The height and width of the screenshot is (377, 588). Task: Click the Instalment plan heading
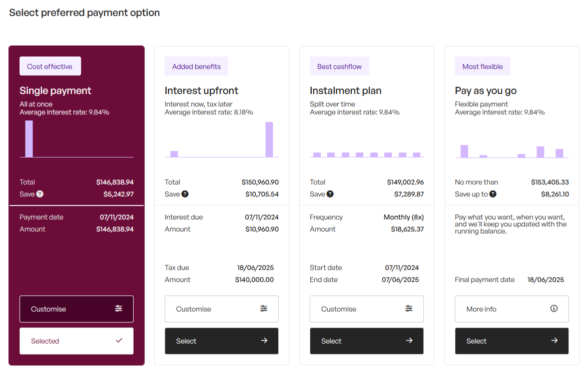tap(345, 90)
